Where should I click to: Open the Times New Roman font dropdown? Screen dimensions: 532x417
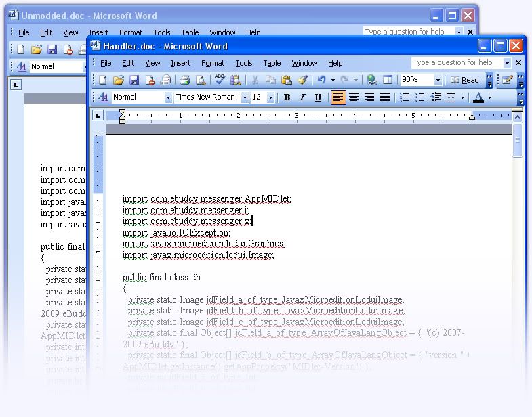245,97
